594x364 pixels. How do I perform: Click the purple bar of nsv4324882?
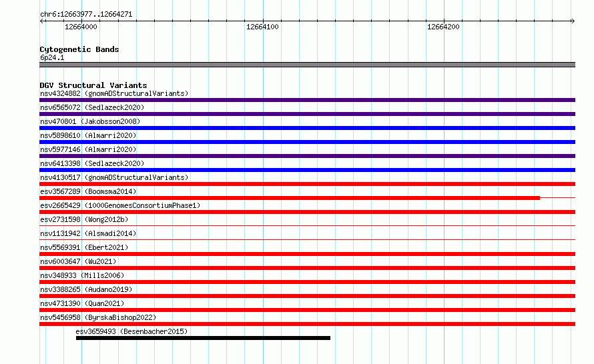307,100
